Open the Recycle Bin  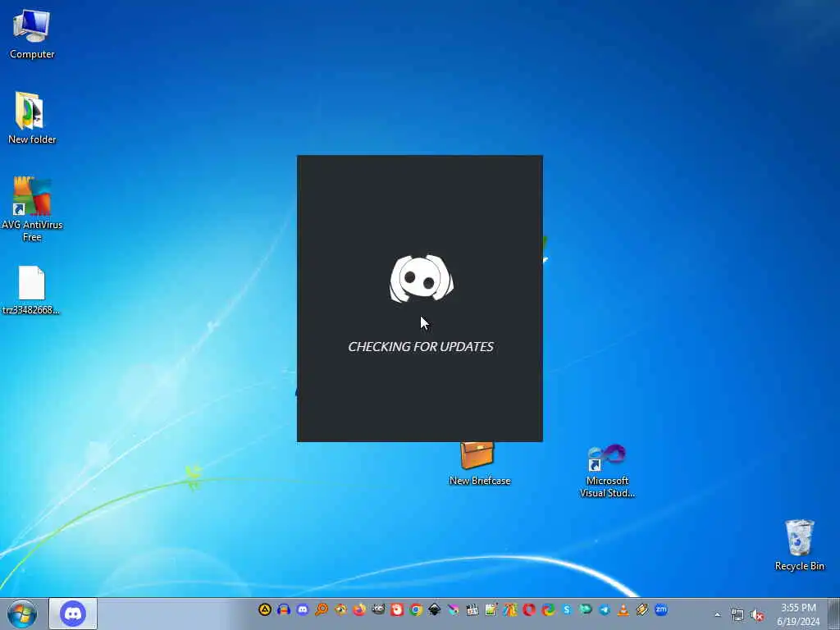(799, 545)
